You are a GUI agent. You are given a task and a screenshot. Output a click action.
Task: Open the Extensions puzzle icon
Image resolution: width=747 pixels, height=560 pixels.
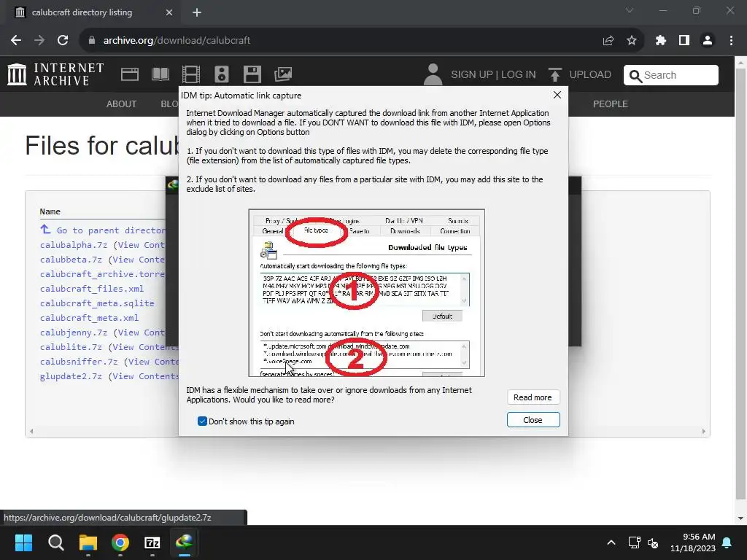[660, 41]
